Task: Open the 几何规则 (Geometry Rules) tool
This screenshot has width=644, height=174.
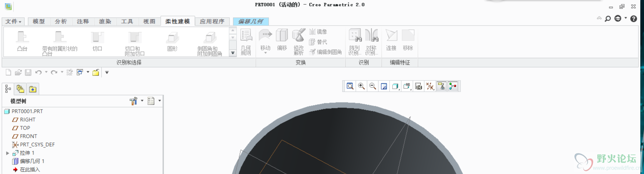Action: click(x=246, y=42)
